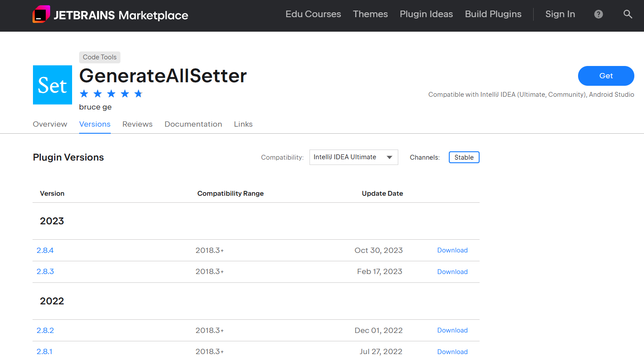Click the five-star rating stars
Viewport: 644px width, 362px height.
coord(111,94)
